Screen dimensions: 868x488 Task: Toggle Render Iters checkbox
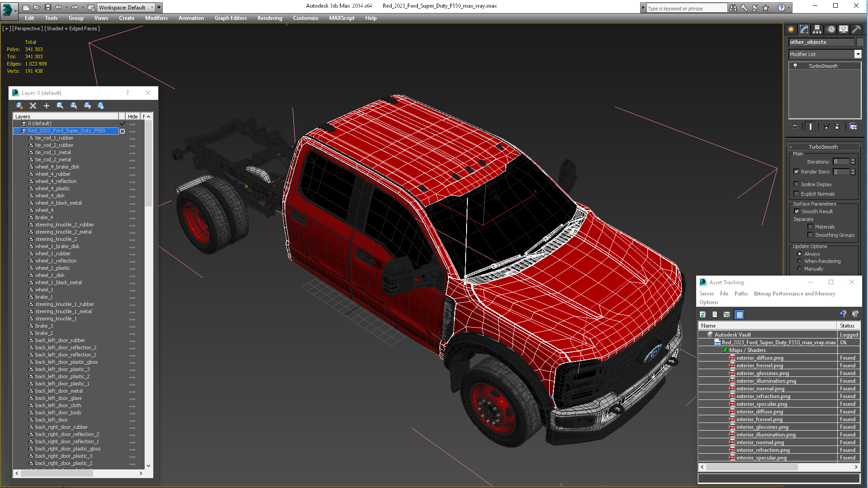797,172
